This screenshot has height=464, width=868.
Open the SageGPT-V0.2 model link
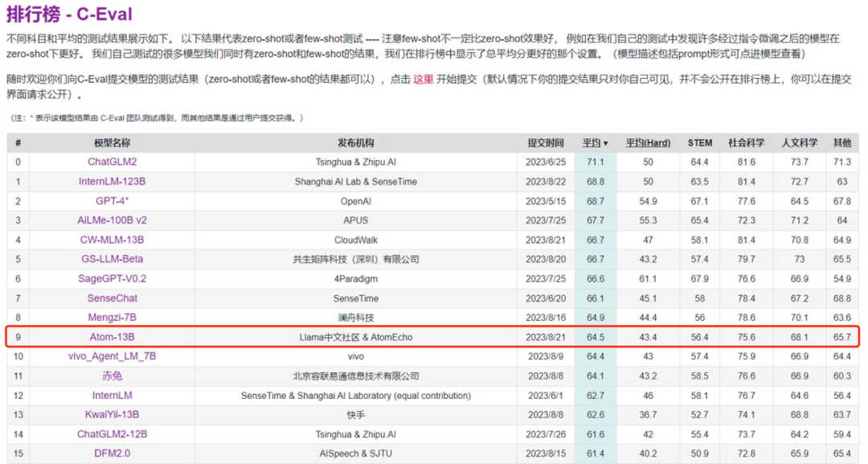tap(112, 278)
